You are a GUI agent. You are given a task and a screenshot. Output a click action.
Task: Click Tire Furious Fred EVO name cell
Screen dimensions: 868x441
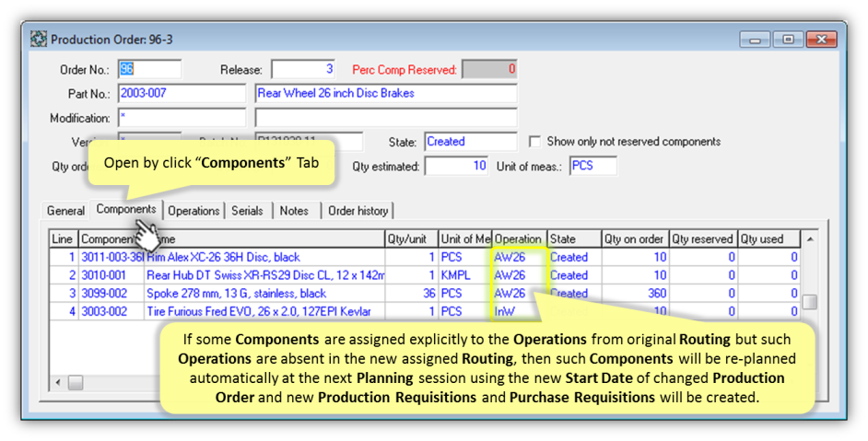(264, 311)
